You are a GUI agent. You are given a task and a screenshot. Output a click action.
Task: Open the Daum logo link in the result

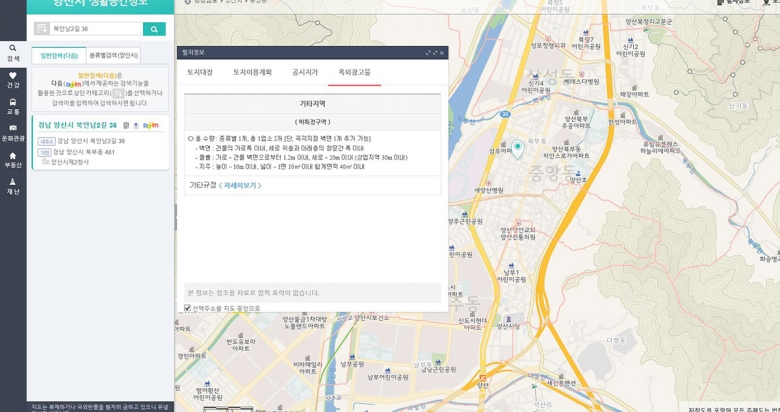pos(151,125)
